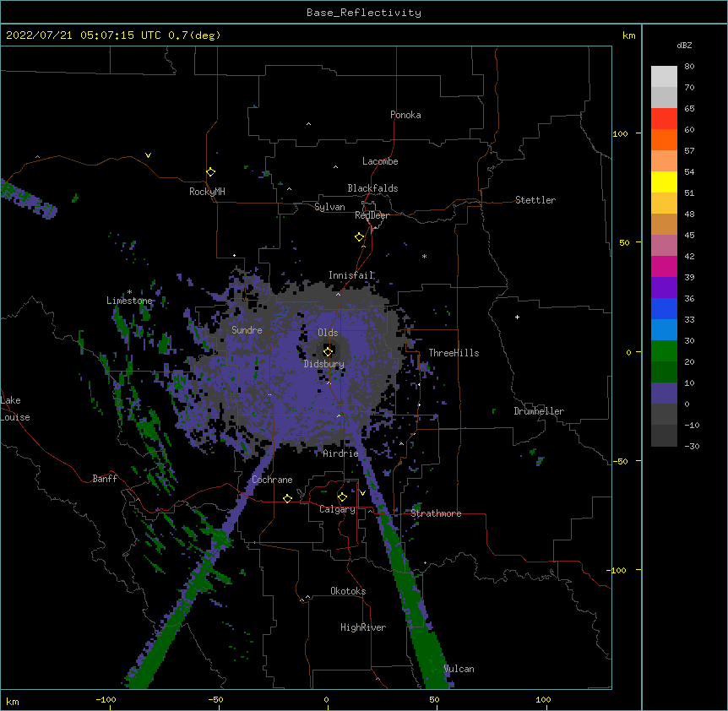Click the Drumheller city label

pos(539,411)
